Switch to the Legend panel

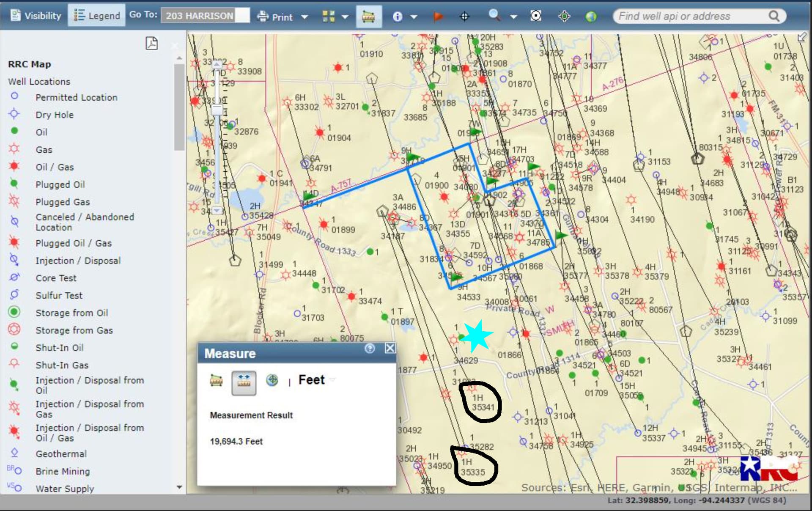97,16
